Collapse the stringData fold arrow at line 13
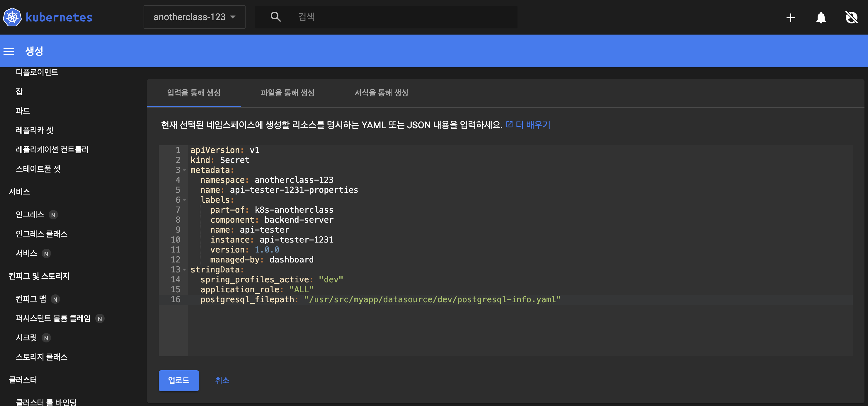This screenshot has width=868, height=406. [x=184, y=269]
